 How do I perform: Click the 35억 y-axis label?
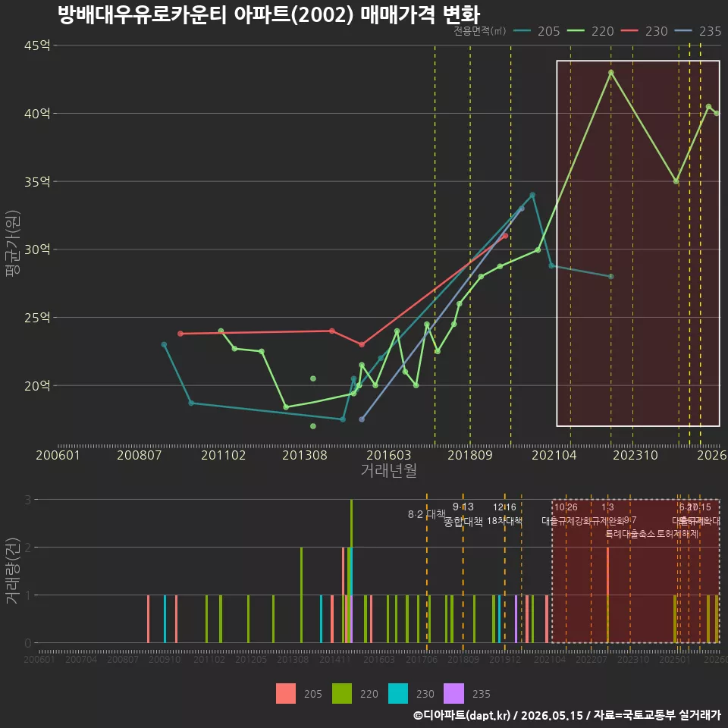[37, 181]
